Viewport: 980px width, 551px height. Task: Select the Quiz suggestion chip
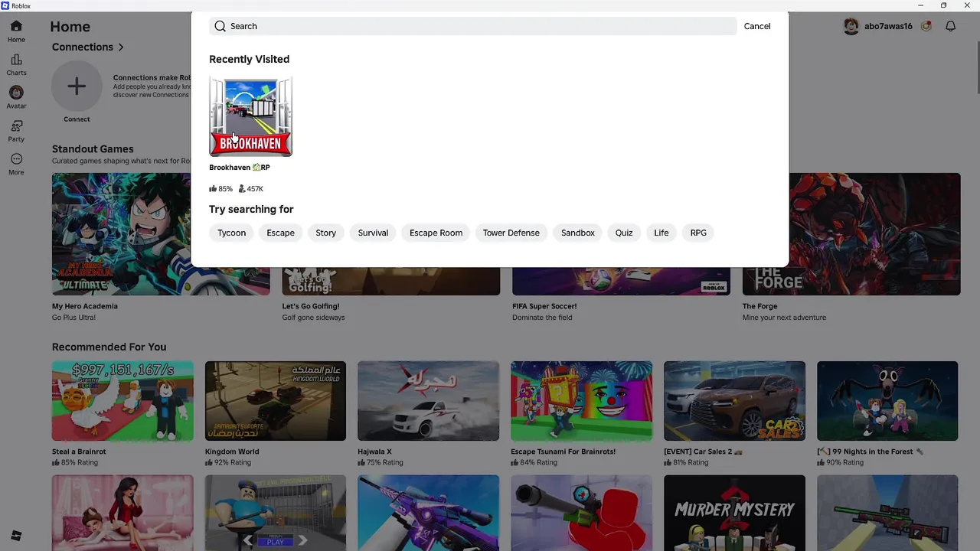coord(624,233)
